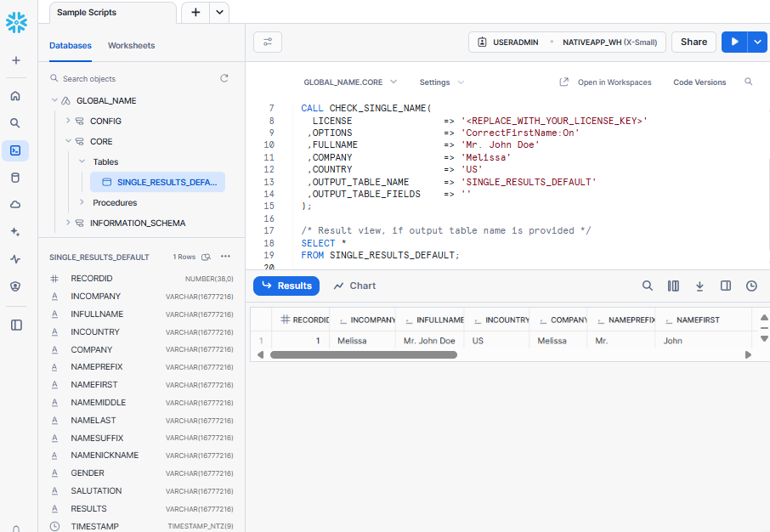Open results column selector icon
770x532 pixels.
[x=673, y=286]
